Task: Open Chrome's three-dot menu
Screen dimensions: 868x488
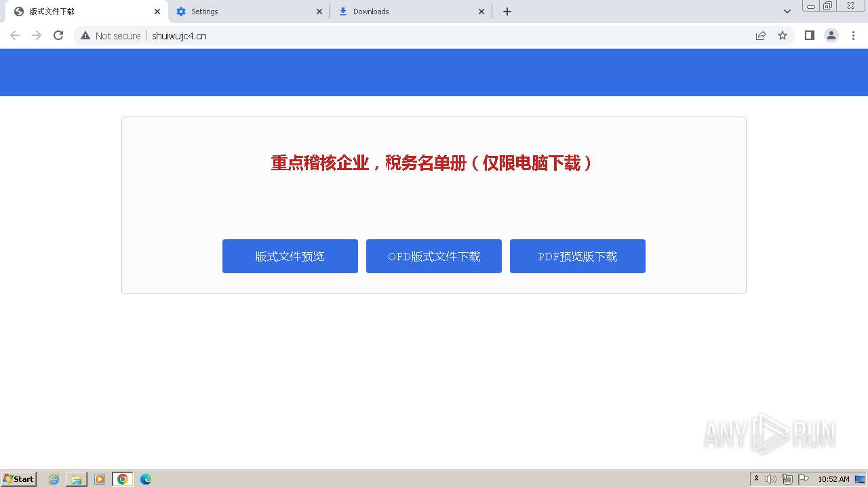Action: click(853, 35)
